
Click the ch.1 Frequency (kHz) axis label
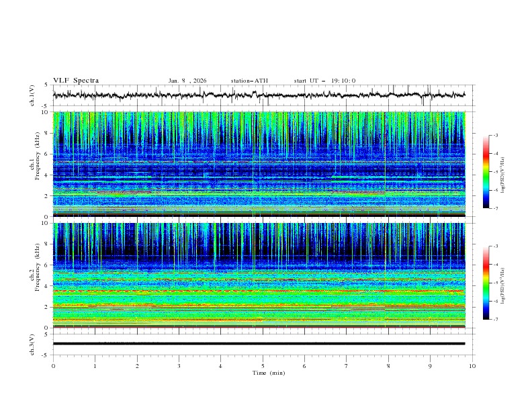coord(35,156)
